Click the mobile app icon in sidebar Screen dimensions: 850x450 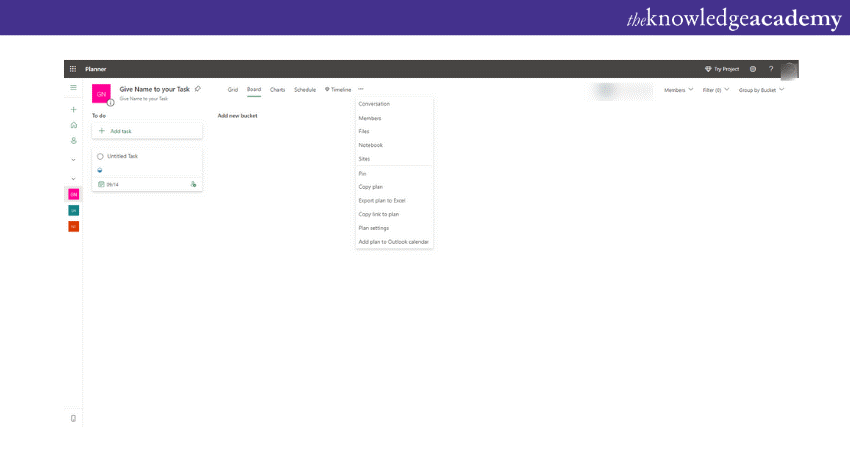point(73,418)
